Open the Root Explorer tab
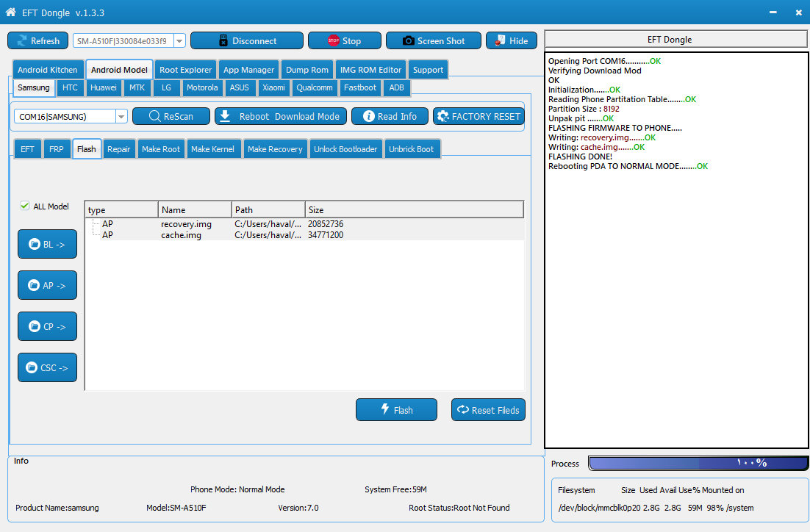This screenshot has width=810, height=532. (x=185, y=70)
